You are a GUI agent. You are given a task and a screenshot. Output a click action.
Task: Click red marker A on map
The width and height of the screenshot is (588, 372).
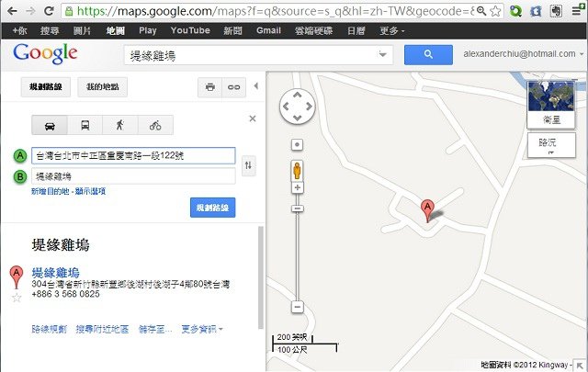pyautogui.click(x=427, y=211)
